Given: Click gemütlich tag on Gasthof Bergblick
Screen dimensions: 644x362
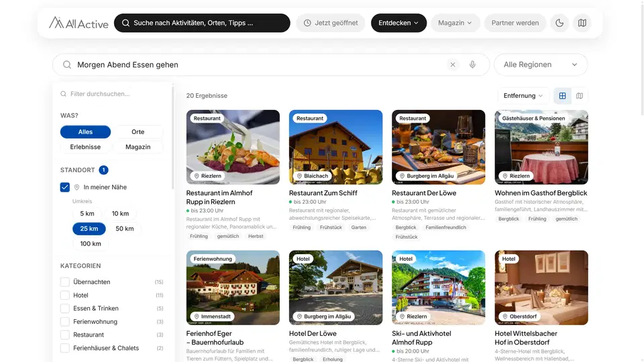Looking at the screenshot, I should click(566, 219).
